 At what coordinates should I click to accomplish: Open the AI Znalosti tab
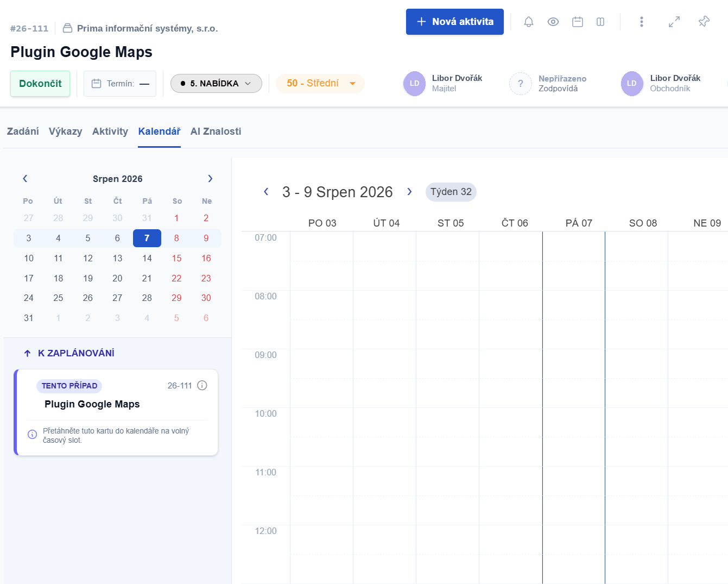click(x=216, y=131)
